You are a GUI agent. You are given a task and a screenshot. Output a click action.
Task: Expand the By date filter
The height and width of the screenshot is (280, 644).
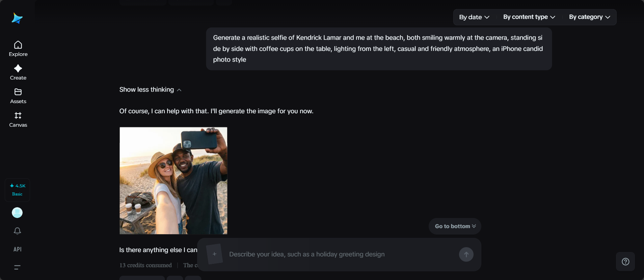click(474, 17)
